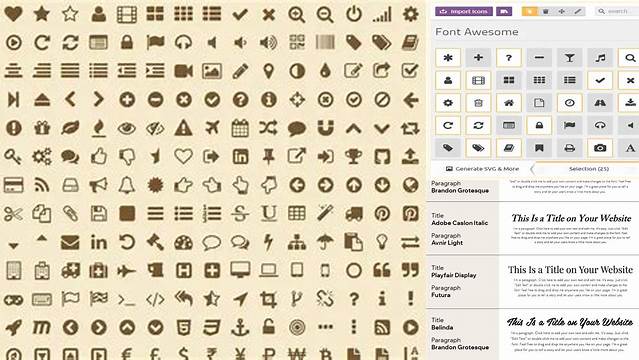Click the key icon
The image size is (639, 360).
pyautogui.click(x=13, y=157)
